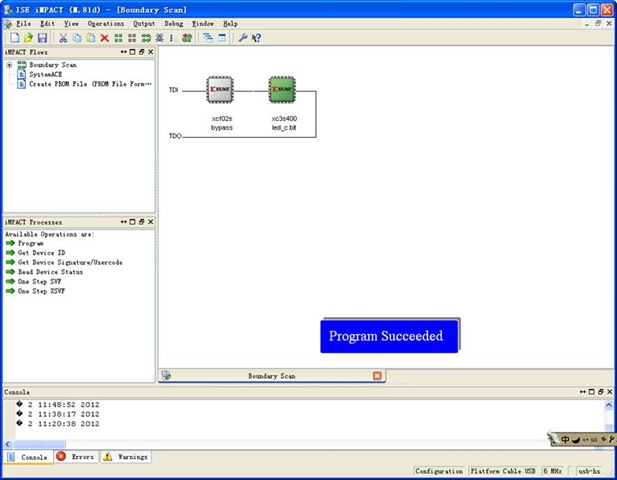The height and width of the screenshot is (480, 617).
Task: Select the xc3s400 green chip device
Action: (282, 91)
